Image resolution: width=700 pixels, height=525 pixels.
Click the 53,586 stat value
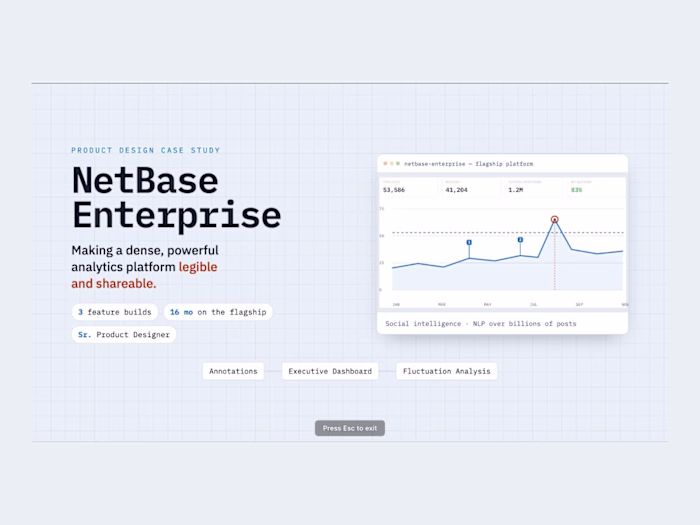(x=394, y=190)
